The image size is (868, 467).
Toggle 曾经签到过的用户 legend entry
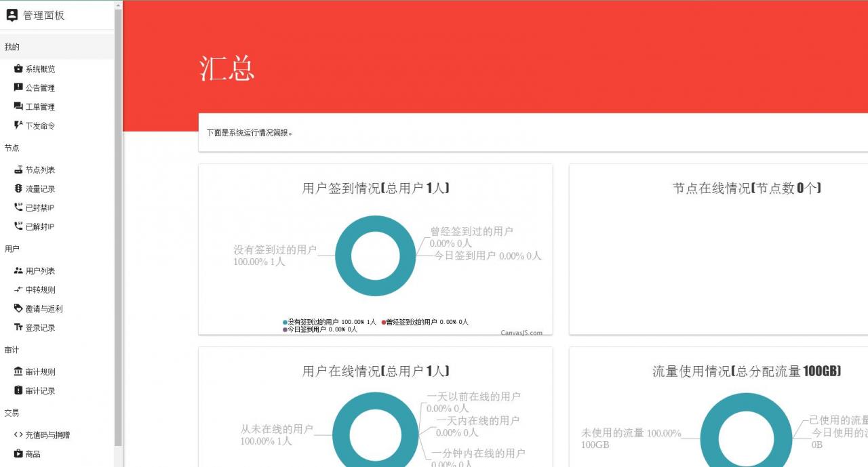tap(425, 322)
